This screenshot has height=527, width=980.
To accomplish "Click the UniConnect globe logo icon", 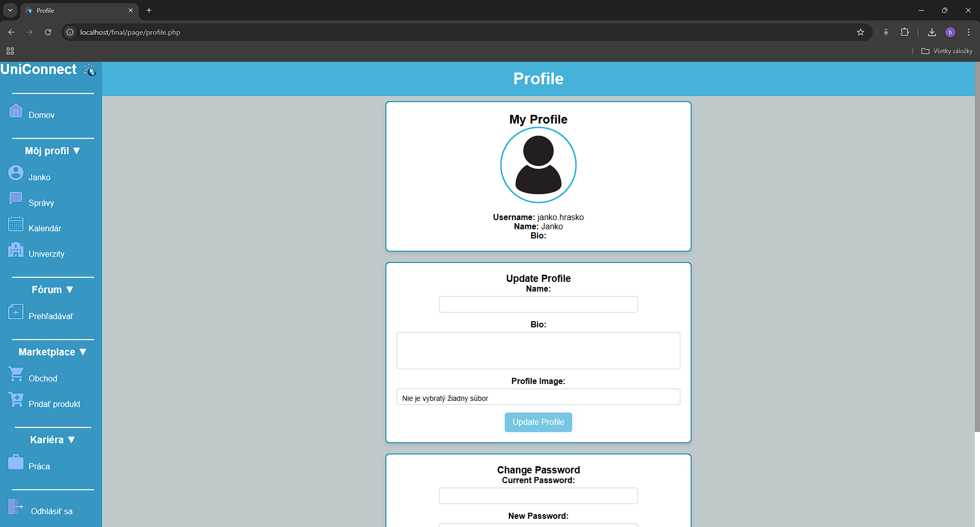I will tap(90, 70).
